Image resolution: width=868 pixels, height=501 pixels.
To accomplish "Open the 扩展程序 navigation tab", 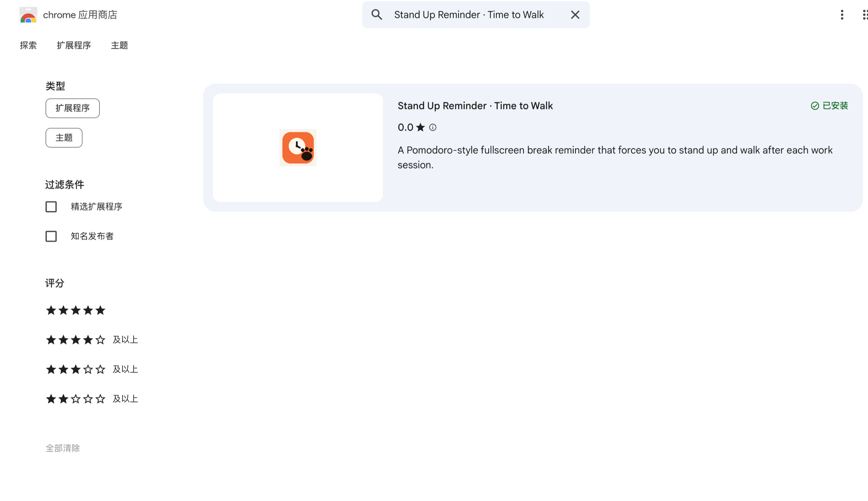I will 74,45.
